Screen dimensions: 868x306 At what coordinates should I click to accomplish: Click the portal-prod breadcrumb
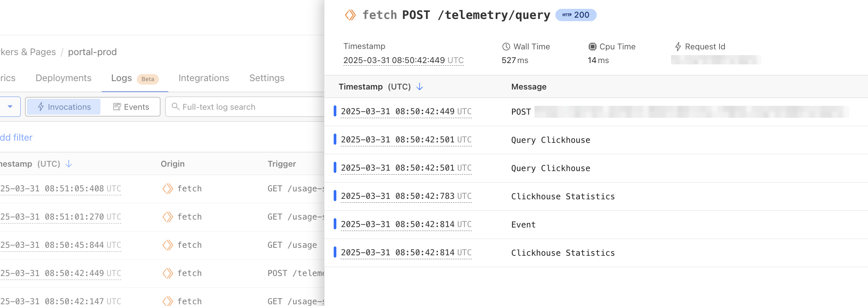point(92,52)
